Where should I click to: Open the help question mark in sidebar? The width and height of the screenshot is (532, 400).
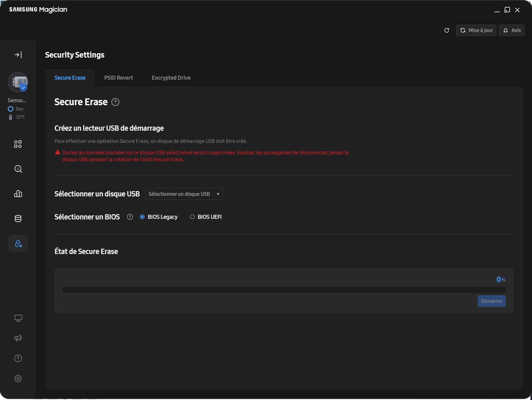(18, 358)
